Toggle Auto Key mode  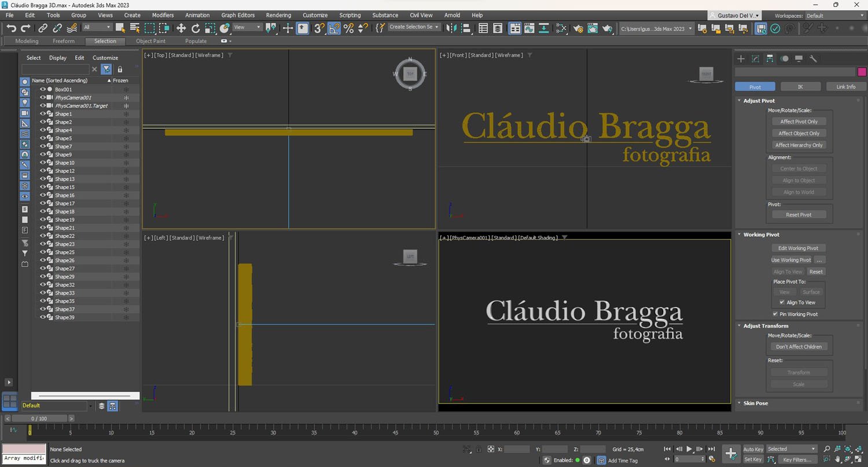click(753, 449)
